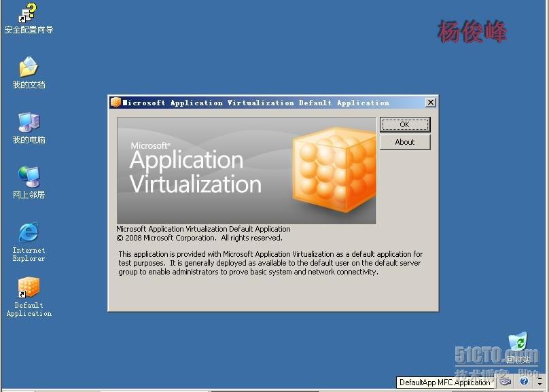The image size is (549, 392).
Task: Select the Internet Explorer desktop icon
Action: point(29,241)
